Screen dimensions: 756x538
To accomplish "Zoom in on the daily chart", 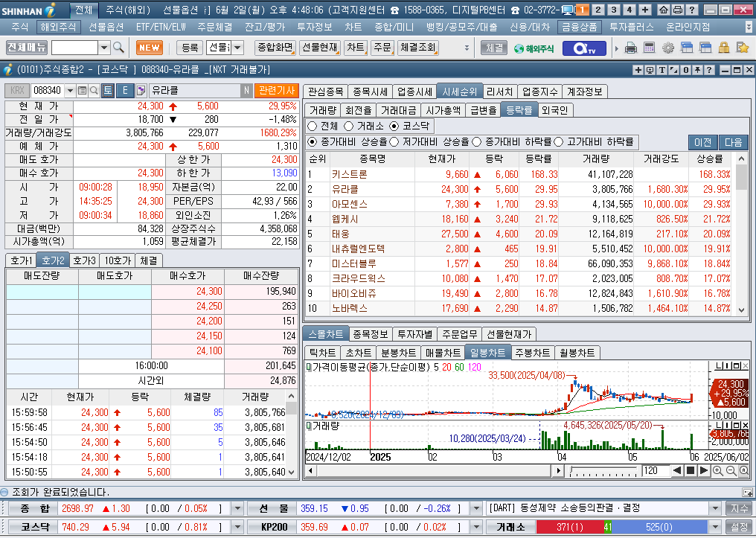I will tap(717, 470).
